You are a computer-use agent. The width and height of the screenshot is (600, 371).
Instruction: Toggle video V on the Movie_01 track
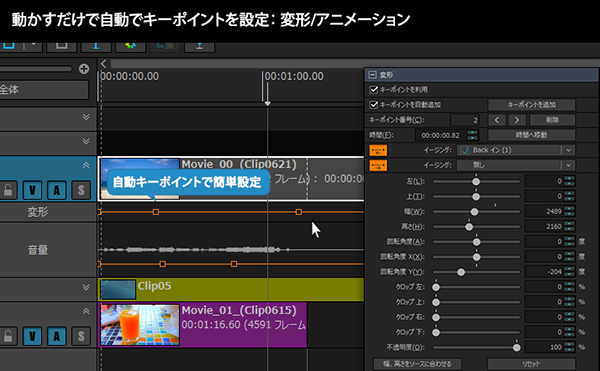pos(33,336)
